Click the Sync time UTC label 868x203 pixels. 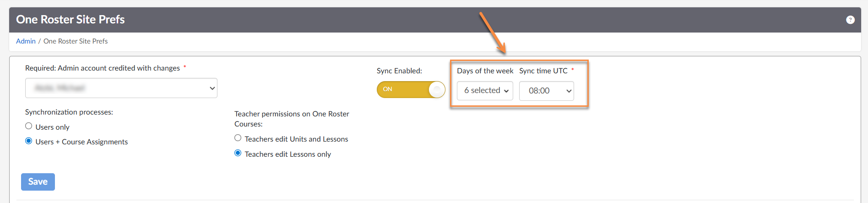(543, 71)
